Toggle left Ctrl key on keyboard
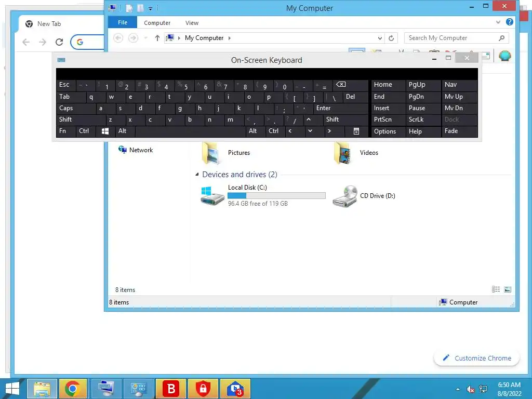Screen dimensions: 532x399 click(x=86, y=131)
